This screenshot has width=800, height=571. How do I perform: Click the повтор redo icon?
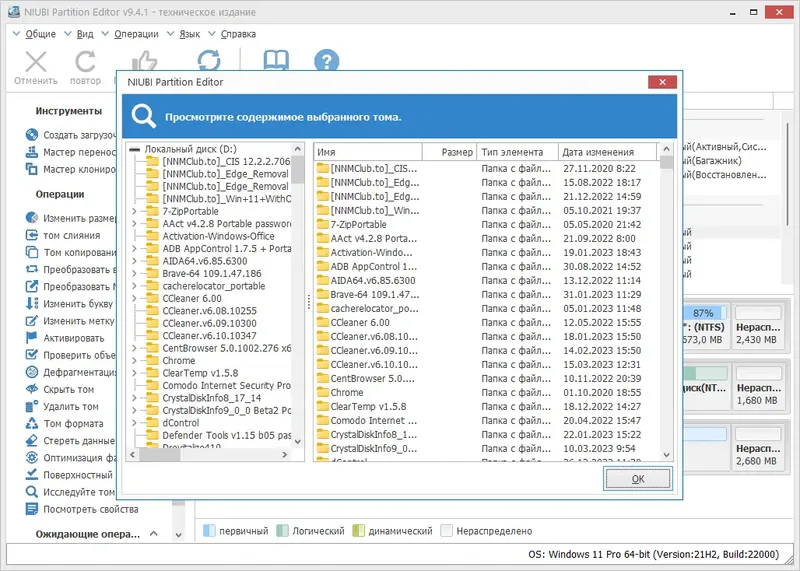click(85, 62)
